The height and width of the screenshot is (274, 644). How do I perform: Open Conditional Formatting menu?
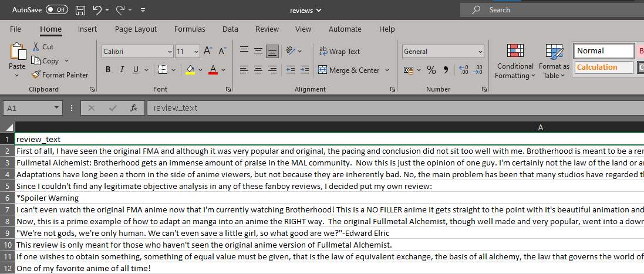tap(515, 61)
